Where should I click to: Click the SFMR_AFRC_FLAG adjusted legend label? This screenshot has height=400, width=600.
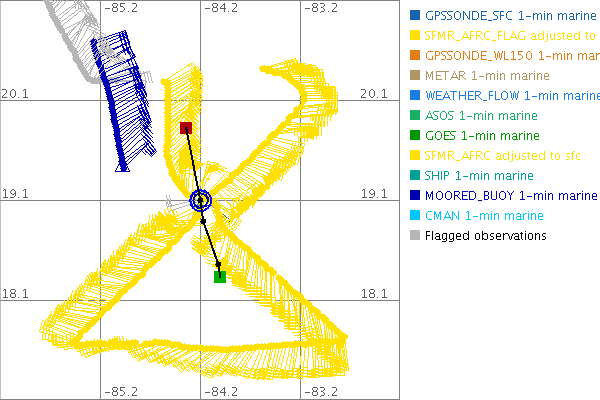pyautogui.click(x=510, y=36)
